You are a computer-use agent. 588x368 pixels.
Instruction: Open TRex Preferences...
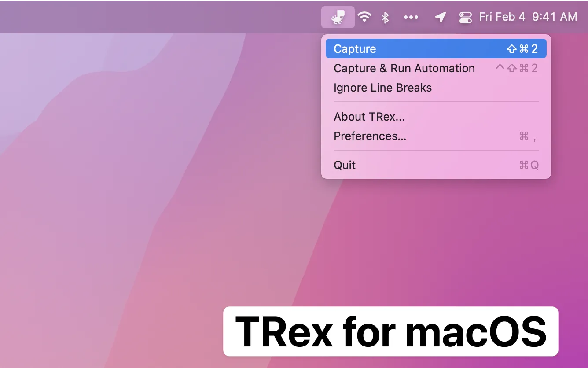point(436,136)
